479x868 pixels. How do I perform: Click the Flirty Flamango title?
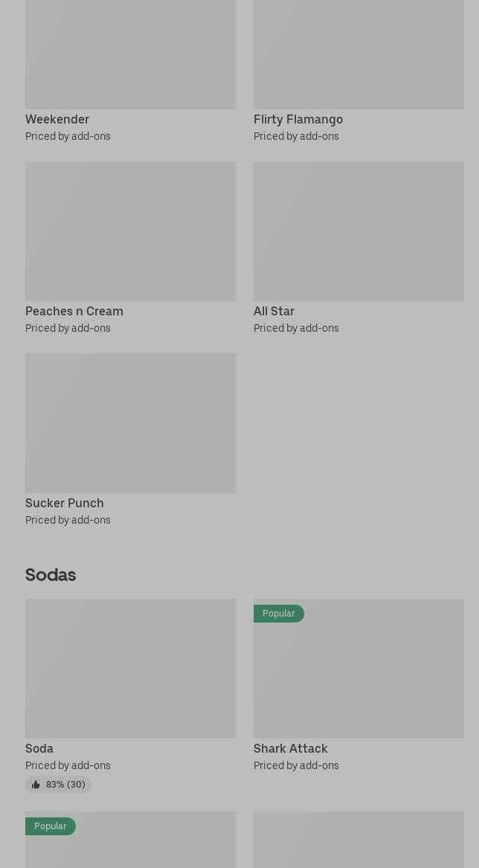(298, 119)
